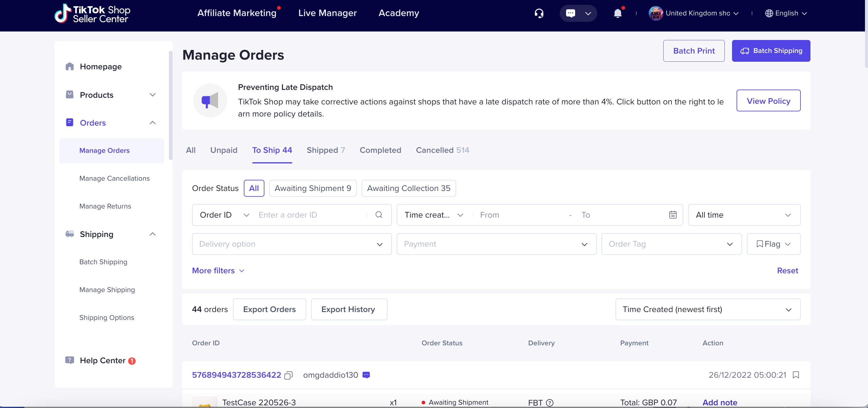Open the chat messages icon in header

[571, 13]
